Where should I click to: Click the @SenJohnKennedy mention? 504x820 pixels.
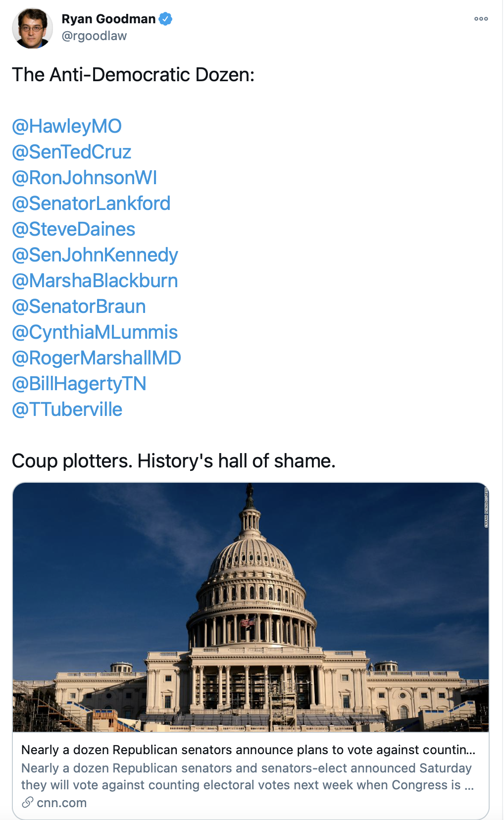[95, 255]
